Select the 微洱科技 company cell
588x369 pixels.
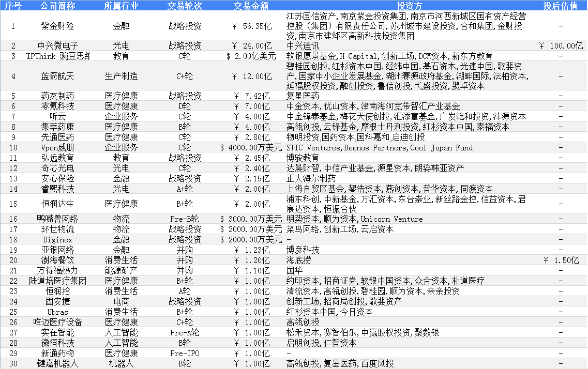(x=58, y=343)
